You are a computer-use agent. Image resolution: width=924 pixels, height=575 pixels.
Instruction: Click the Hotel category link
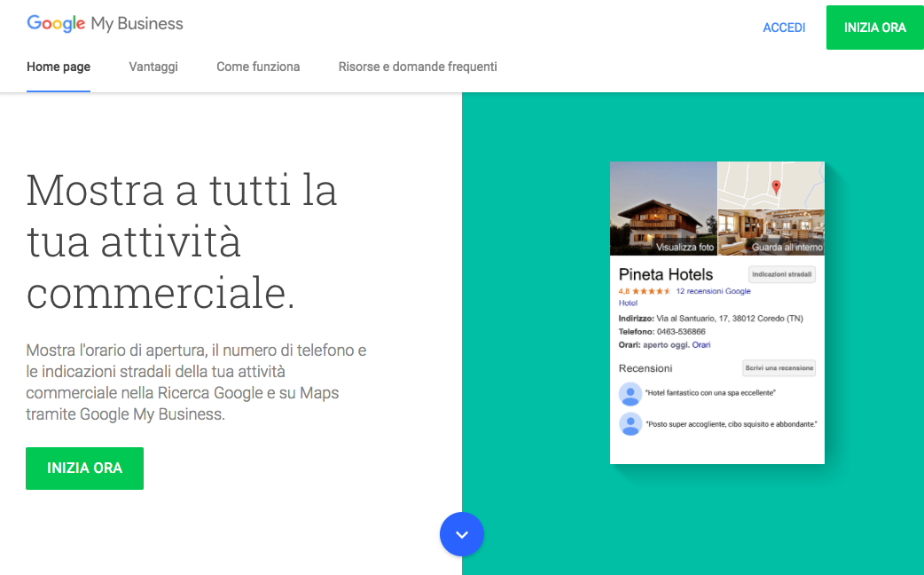628,303
